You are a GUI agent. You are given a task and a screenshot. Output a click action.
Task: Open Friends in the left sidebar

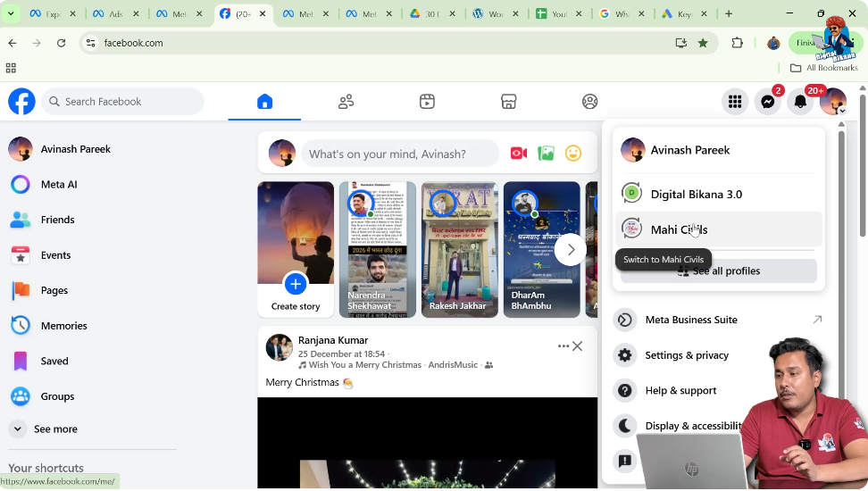point(57,220)
